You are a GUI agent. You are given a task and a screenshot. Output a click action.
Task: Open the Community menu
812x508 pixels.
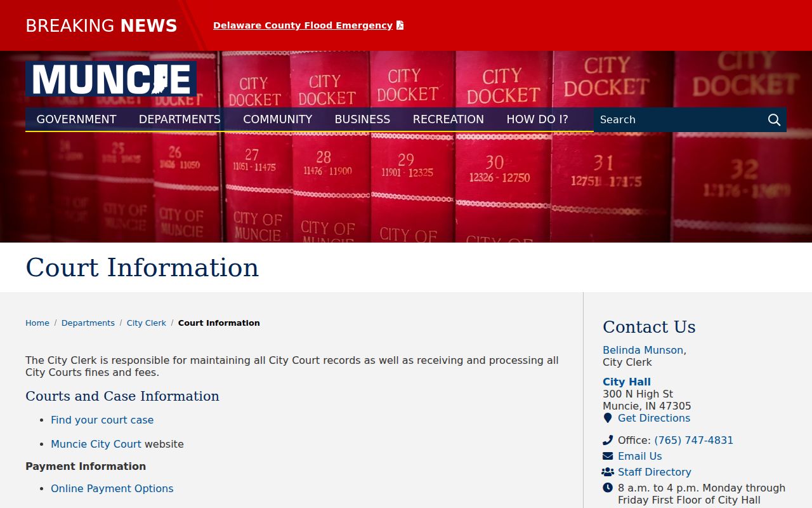click(278, 119)
